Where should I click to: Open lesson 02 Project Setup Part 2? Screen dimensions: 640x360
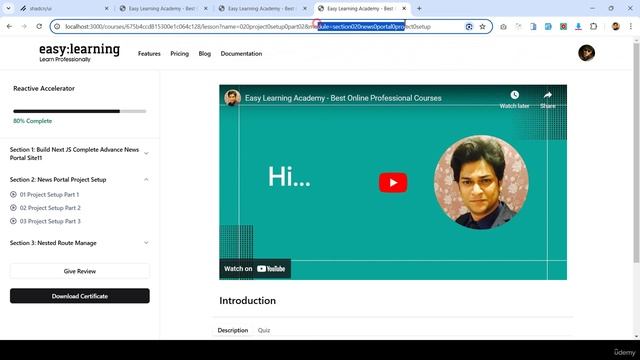pos(50,208)
